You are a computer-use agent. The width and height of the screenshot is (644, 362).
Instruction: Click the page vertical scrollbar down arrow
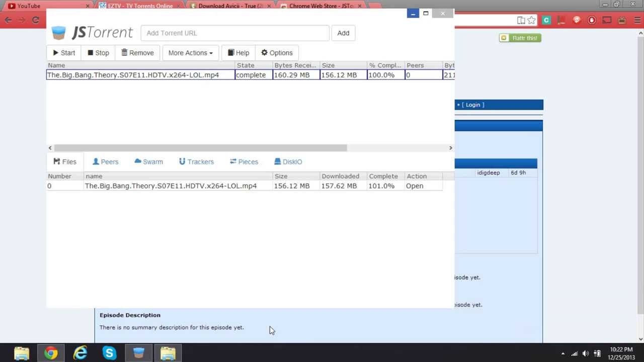pos(640,339)
